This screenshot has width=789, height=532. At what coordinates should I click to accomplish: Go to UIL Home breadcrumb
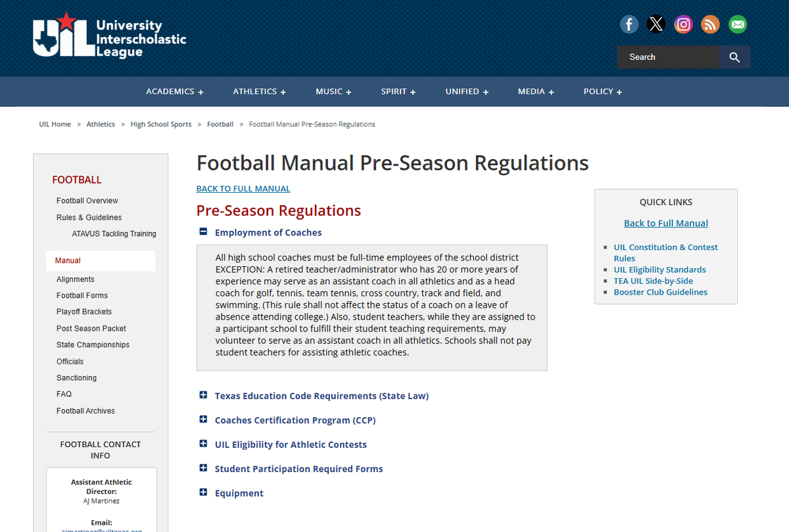click(x=55, y=124)
